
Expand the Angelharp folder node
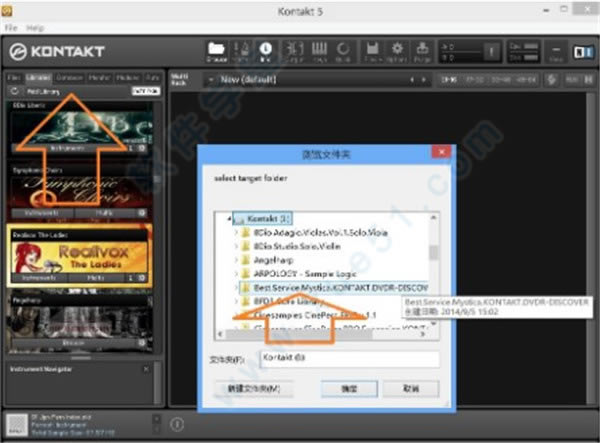236,260
